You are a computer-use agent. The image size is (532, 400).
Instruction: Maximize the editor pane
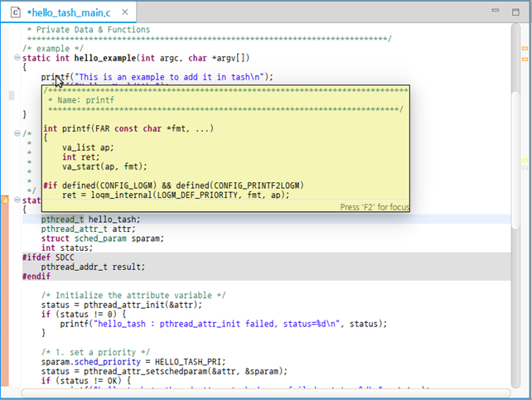tap(514, 12)
